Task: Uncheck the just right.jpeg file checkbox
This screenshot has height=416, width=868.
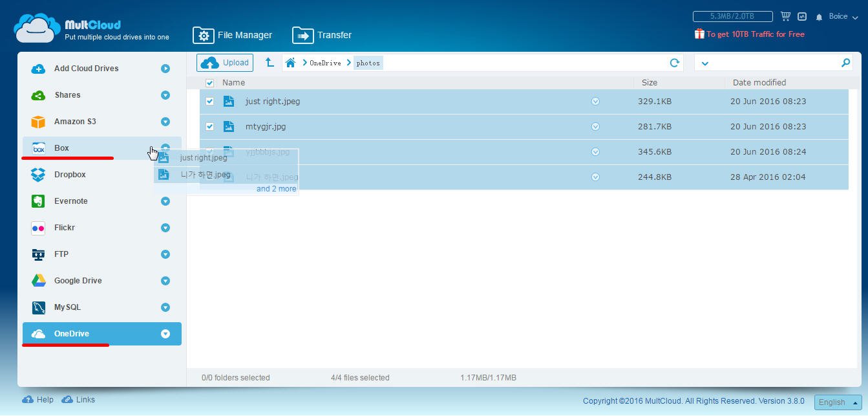Action: click(209, 102)
